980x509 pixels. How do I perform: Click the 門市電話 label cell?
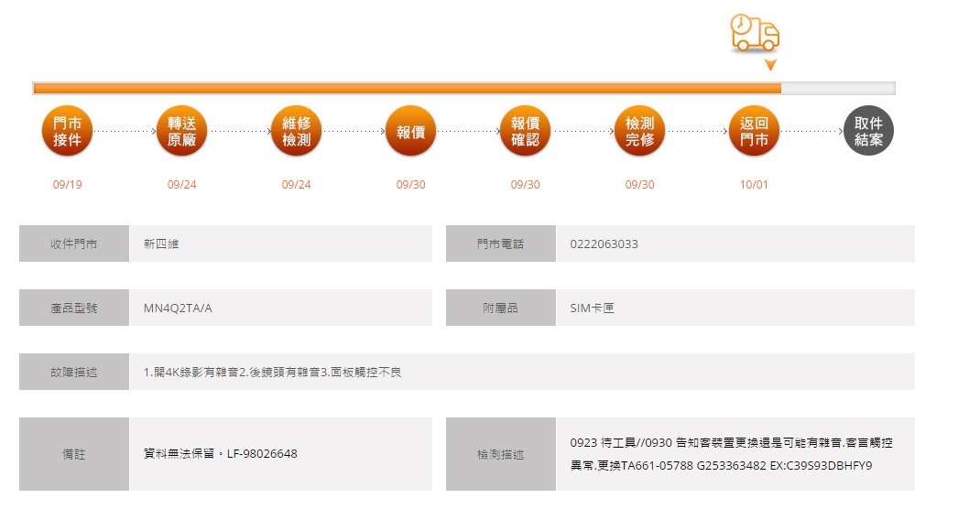[501, 244]
